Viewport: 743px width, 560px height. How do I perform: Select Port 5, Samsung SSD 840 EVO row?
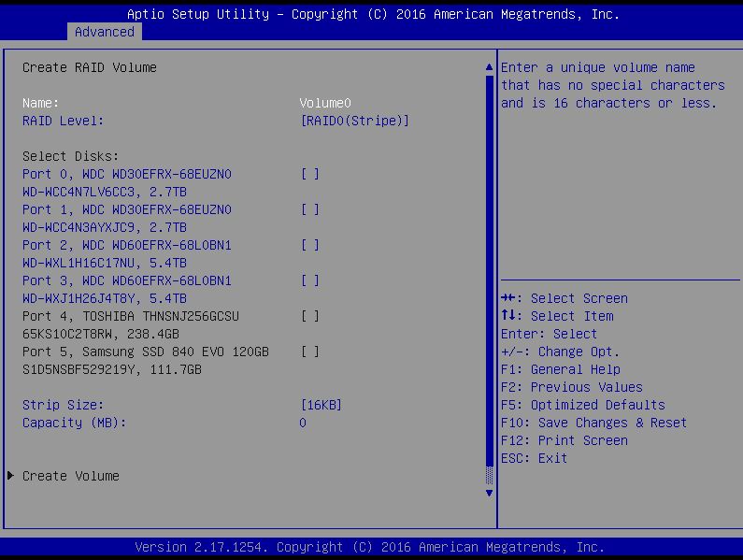[146, 352]
